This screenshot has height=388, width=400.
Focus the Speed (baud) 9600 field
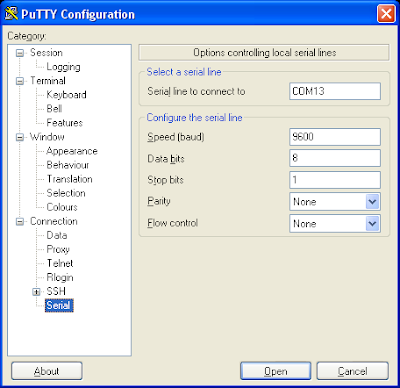[335, 137]
